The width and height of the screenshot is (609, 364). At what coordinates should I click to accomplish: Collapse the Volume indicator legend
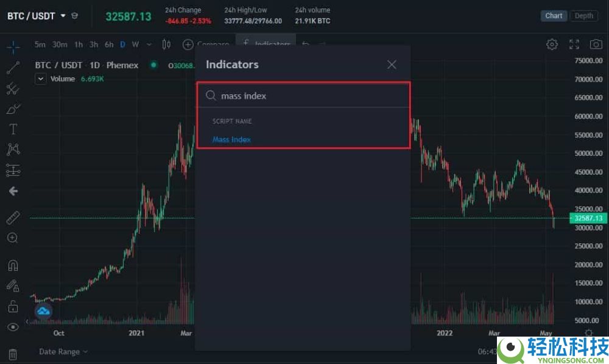point(40,79)
